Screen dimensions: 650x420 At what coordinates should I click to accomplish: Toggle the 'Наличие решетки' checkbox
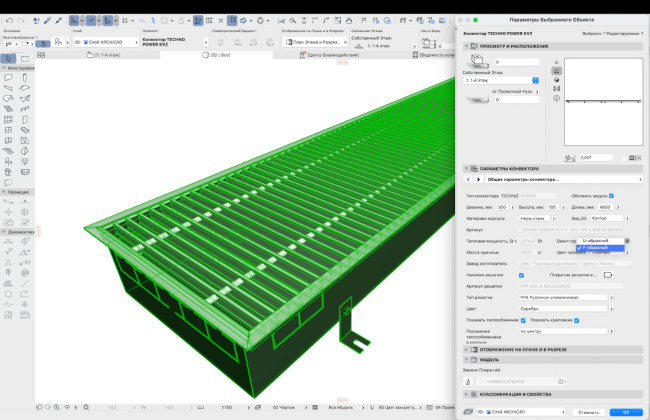[521, 275]
